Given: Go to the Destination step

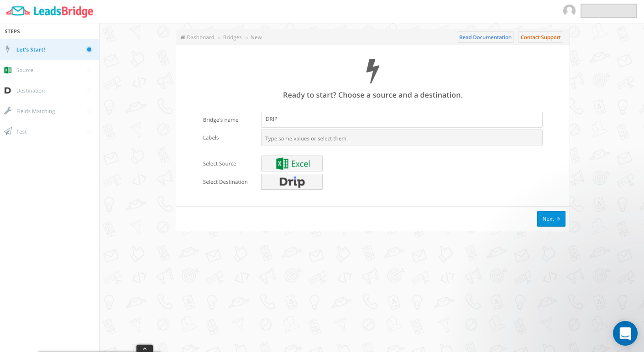Looking at the screenshot, I should [x=49, y=91].
